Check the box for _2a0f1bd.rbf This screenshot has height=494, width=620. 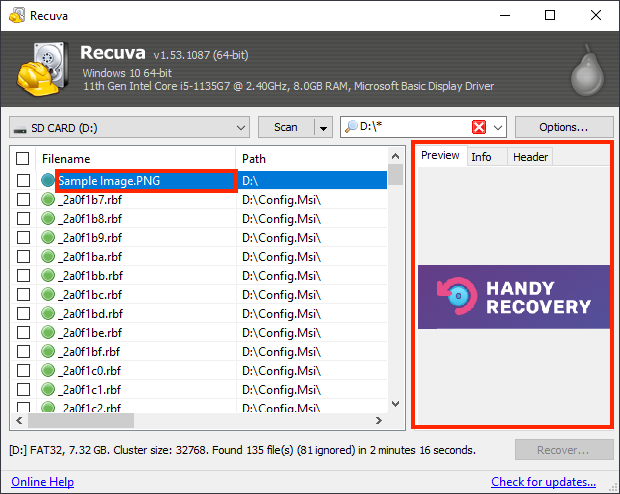(23, 313)
